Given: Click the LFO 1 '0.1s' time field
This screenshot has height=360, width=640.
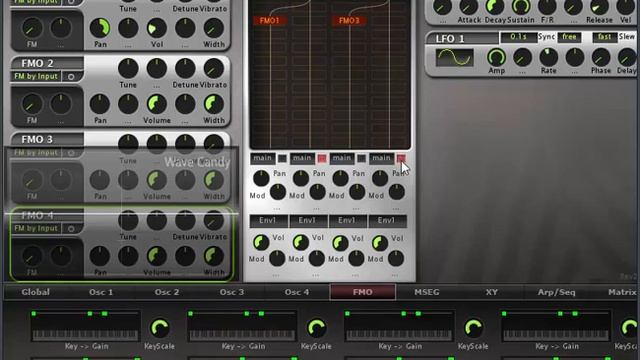Looking at the screenshot, I should pos(518,37).
